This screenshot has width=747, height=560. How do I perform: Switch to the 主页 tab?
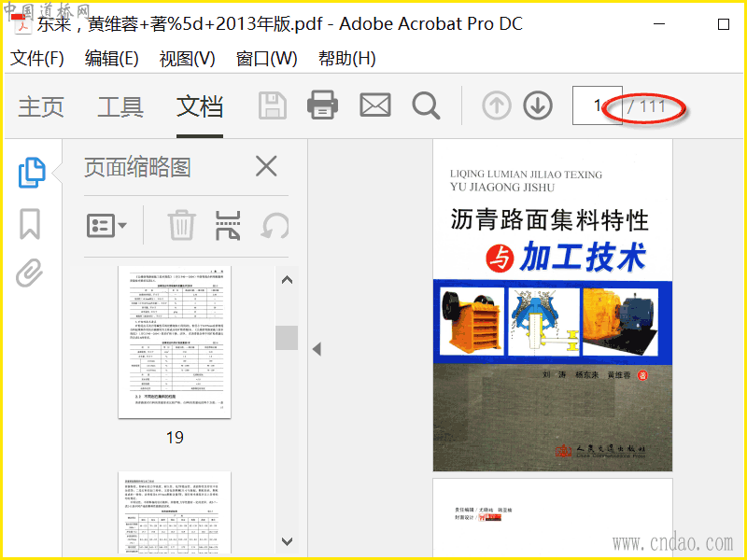click(x=41, y=106)
